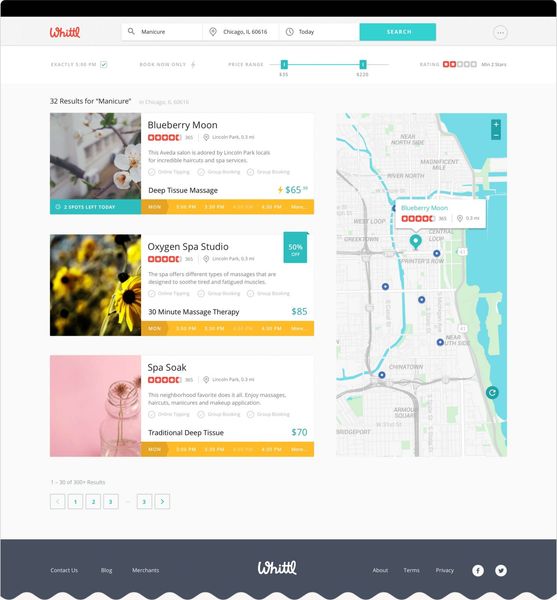Go to next results page arrow
This screenshot has width=557, height=600.
click(x=162, y=501)
